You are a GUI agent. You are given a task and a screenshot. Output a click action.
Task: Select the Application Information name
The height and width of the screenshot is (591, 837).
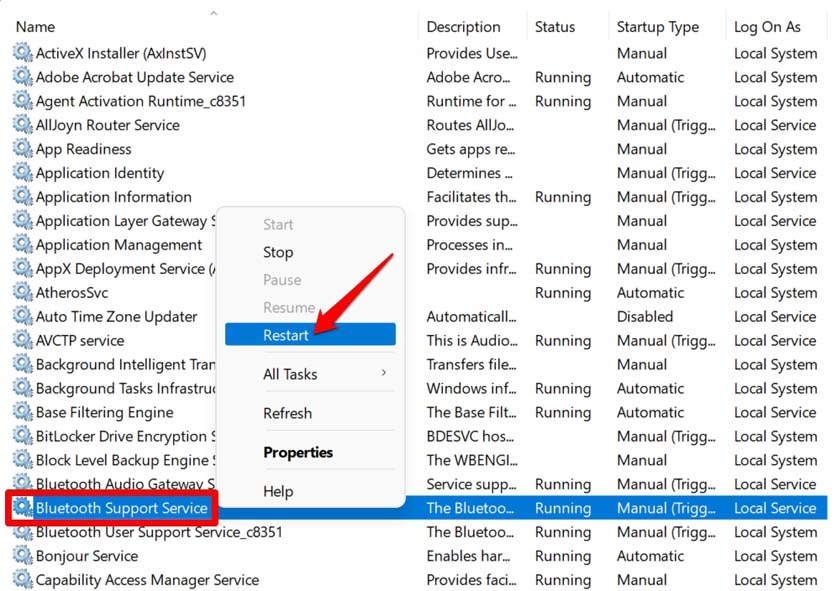pyautogui.click(x=114, y=197)
